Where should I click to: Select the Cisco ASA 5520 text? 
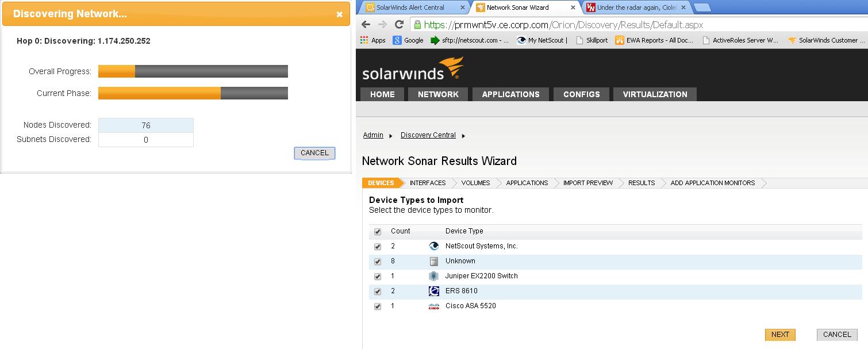coord(471,306)
